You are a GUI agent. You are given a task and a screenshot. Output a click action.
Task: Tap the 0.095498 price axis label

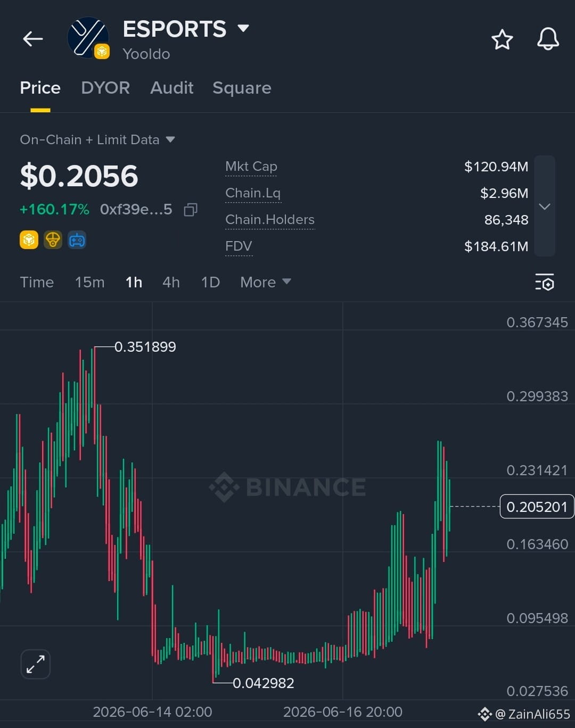click(x=537, y=618)
